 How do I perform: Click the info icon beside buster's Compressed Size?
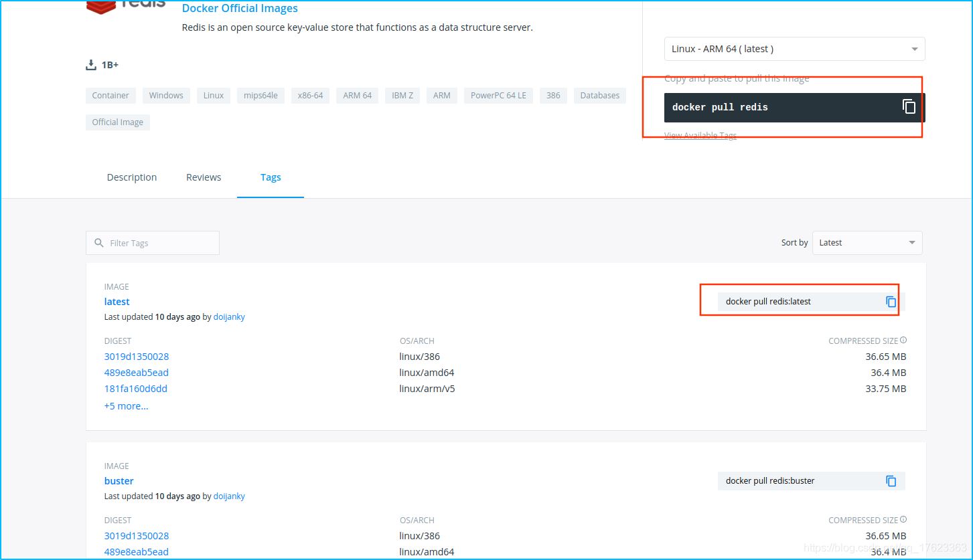903,520
